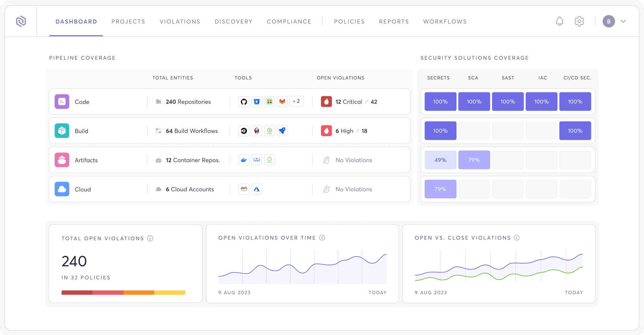Select the AWS icon in the Cloud row
This screenshot has height=335, width=644.
[243, 189]
